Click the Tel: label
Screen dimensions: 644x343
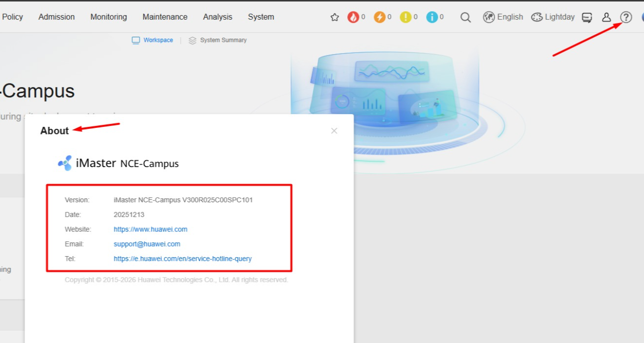pyautogui.click(x=70, y=259)
